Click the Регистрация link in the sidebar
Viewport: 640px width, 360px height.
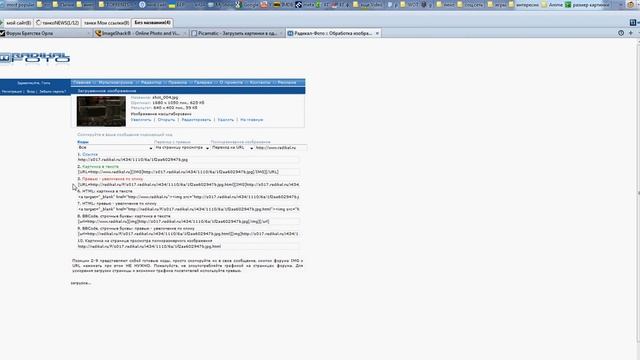[11, 92]
